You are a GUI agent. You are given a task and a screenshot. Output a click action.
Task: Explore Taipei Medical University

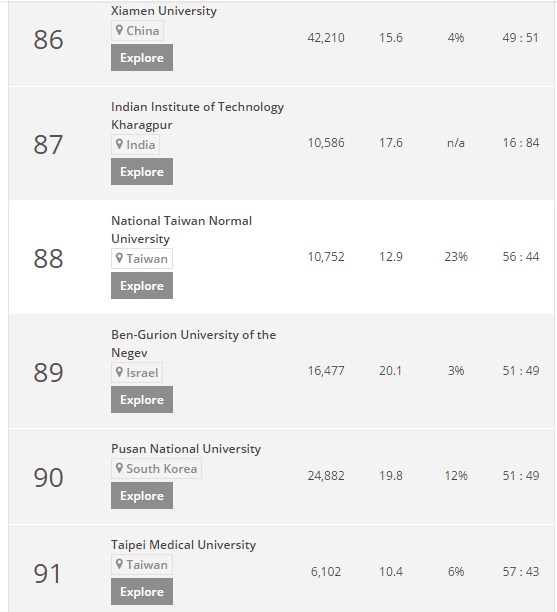pos(142,591)
